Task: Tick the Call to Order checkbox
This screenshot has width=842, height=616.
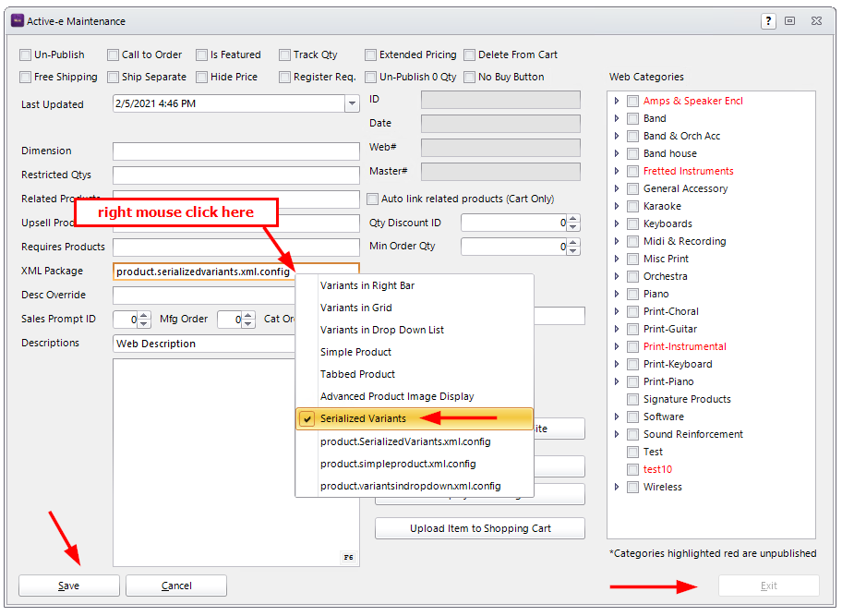Action: 113,54
